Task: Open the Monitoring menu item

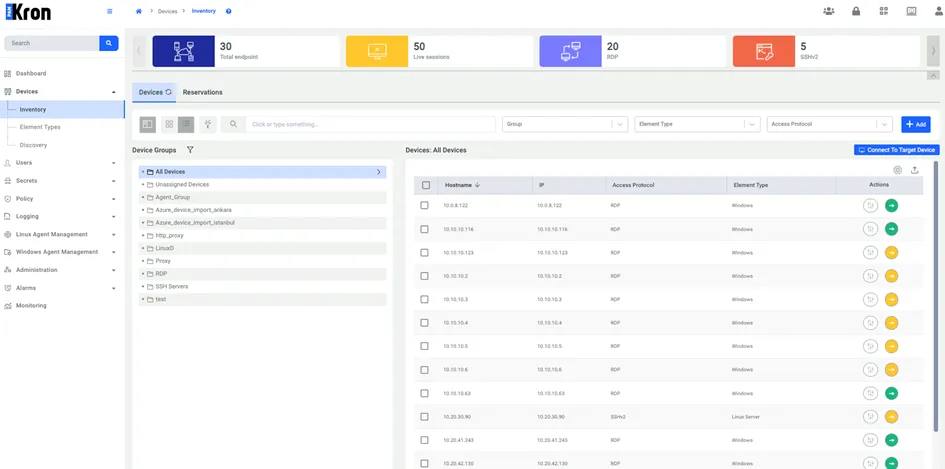Action: click(31, 306)
